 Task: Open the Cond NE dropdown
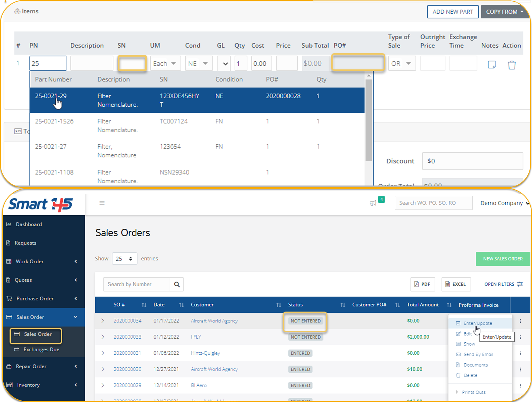(x=199, y=63)
